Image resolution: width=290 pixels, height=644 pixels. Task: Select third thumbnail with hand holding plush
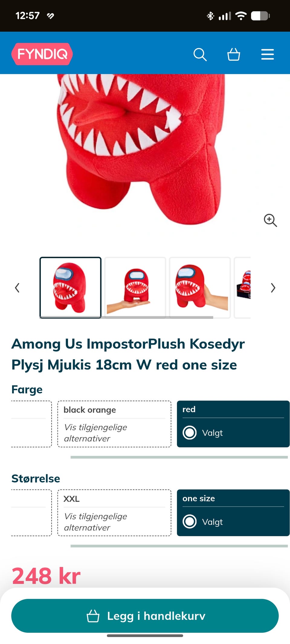click(x=200, y=287)
